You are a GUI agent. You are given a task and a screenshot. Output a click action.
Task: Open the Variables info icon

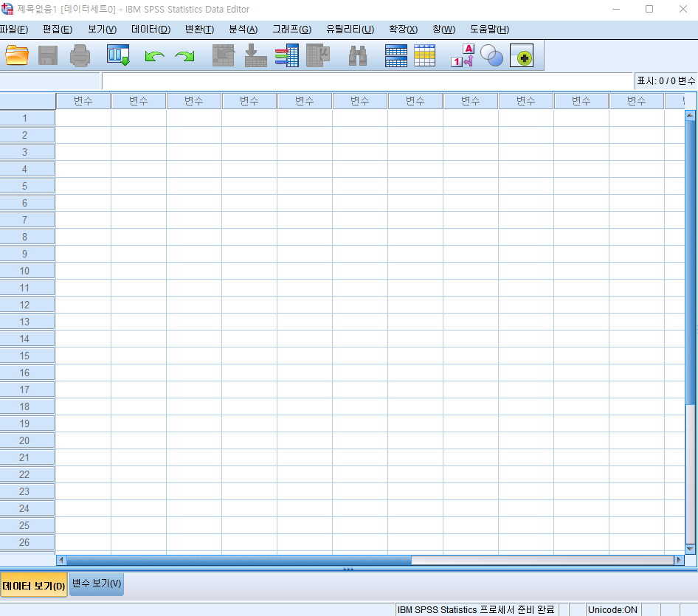point(287,55)
